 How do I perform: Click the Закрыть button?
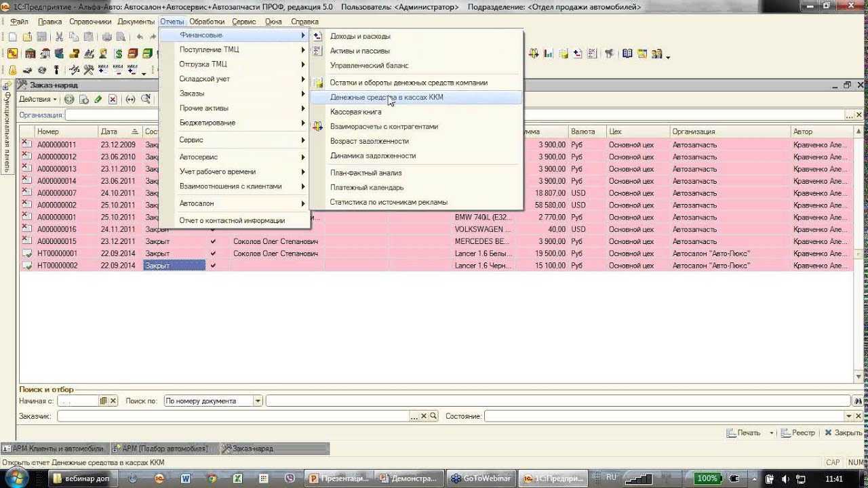pyautogui.click(x=843, y=432)
